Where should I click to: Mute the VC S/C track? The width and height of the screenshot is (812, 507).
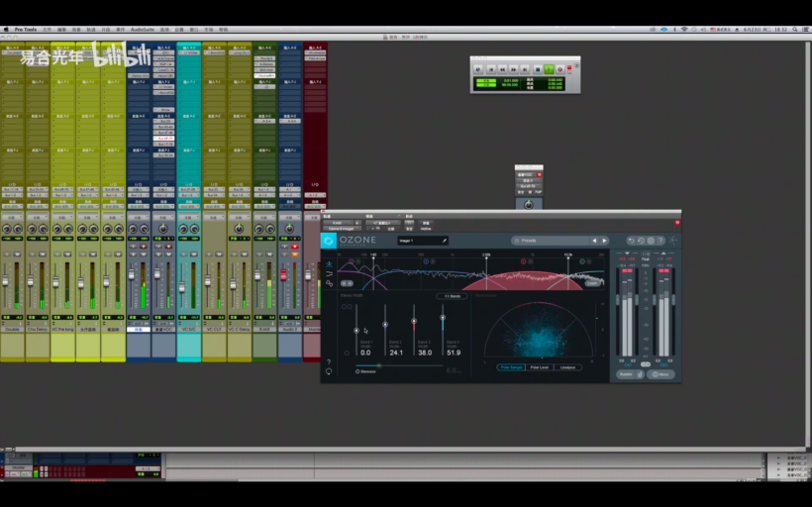click(194, 254)
